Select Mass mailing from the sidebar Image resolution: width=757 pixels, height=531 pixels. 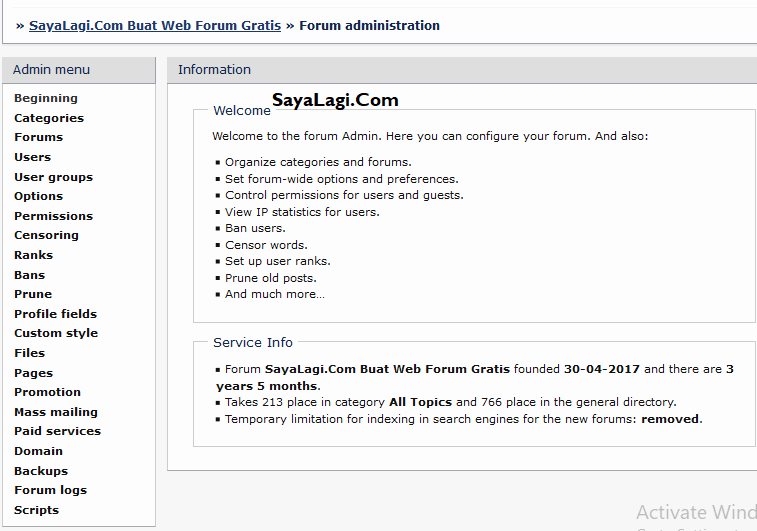[56, 412]
